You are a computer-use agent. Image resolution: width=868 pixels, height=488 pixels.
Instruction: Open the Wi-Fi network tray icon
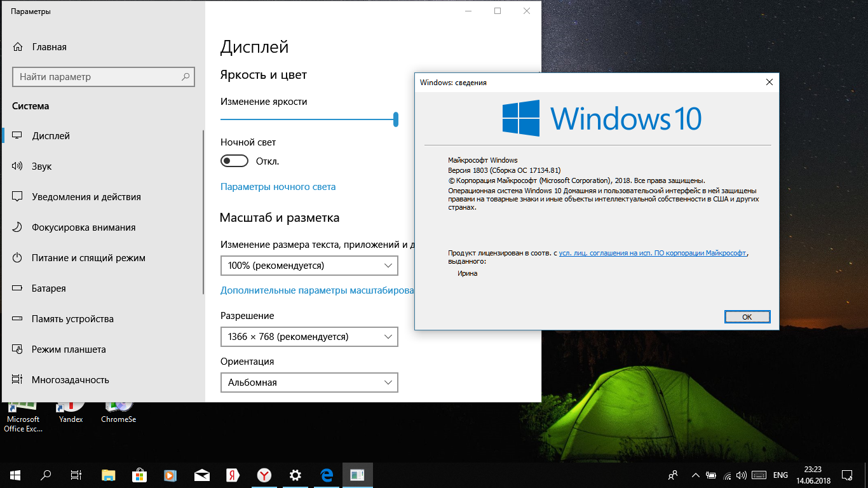(727, 475)
